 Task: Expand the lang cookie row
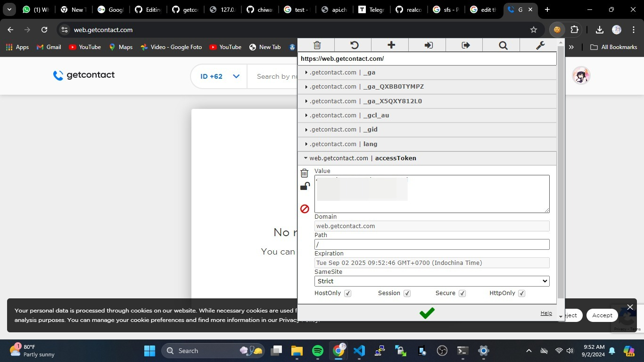(x=427, y=144)
